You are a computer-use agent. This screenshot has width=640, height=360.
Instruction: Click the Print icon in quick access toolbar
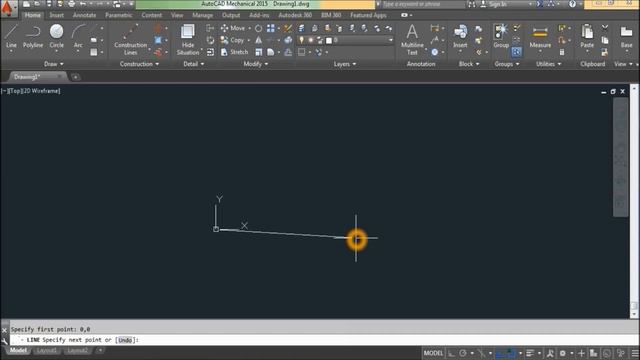(x=71, y=4)
